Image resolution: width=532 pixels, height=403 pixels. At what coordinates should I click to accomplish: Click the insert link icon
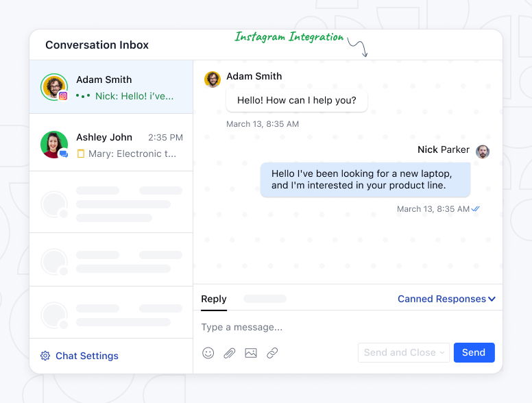(272, 353)
